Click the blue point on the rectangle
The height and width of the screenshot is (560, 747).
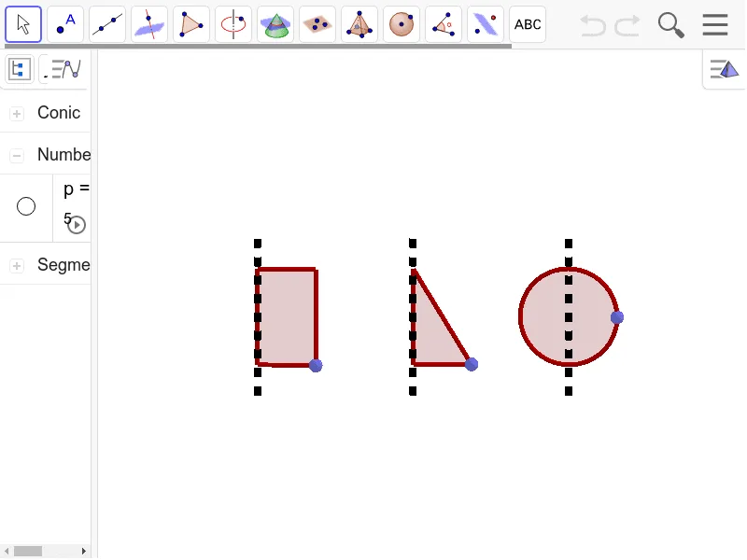(x=316, y=365)
